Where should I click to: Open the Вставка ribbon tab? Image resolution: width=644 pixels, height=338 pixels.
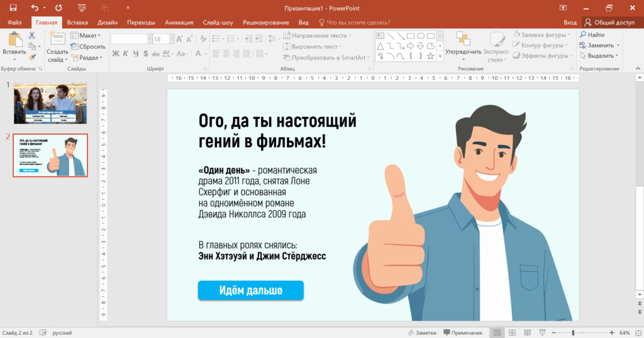click(77, 22)
